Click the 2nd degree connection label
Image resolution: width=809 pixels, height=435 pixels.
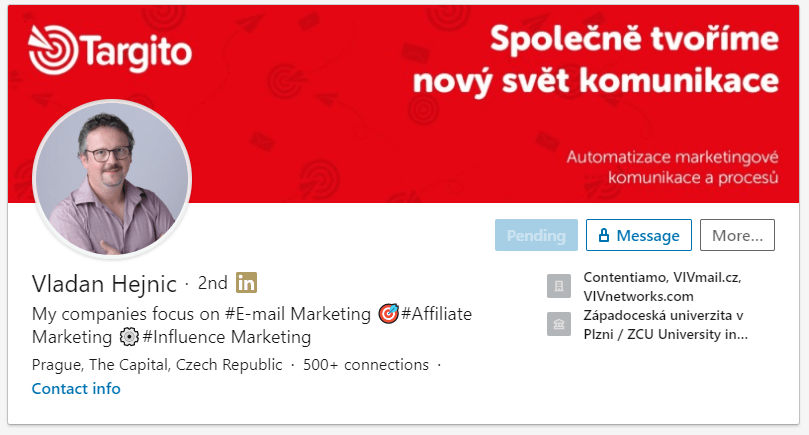click(213, 283)
